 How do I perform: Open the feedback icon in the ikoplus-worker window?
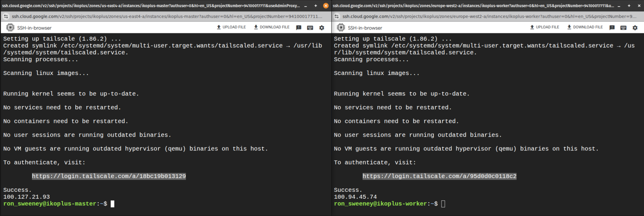[x=612, y=28]
